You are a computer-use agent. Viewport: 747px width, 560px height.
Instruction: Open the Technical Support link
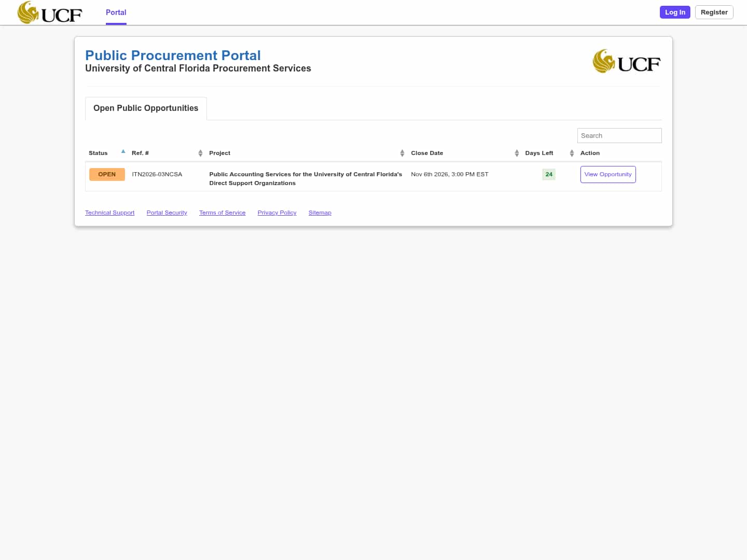[109, 213]
